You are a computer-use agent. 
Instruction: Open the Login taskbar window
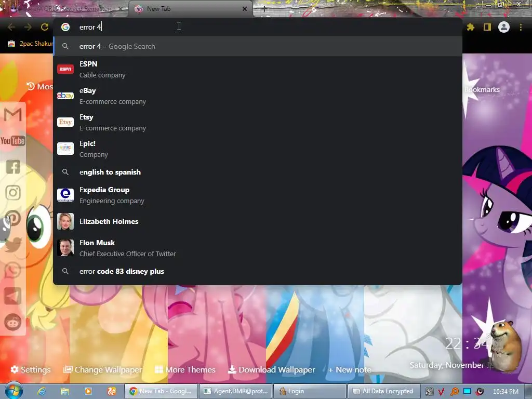[x=310, y=391]
